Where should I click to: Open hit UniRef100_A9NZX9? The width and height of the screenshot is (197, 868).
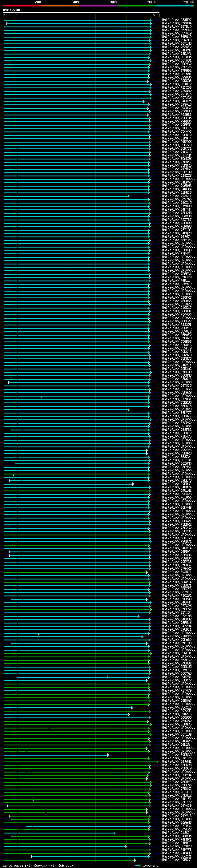point(177,40)
